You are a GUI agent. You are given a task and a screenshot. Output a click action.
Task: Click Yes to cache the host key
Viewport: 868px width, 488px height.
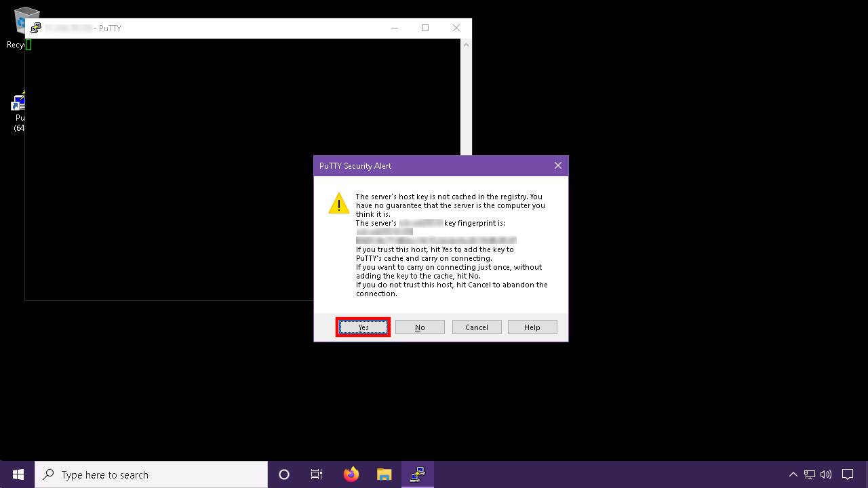coord(363,327)
